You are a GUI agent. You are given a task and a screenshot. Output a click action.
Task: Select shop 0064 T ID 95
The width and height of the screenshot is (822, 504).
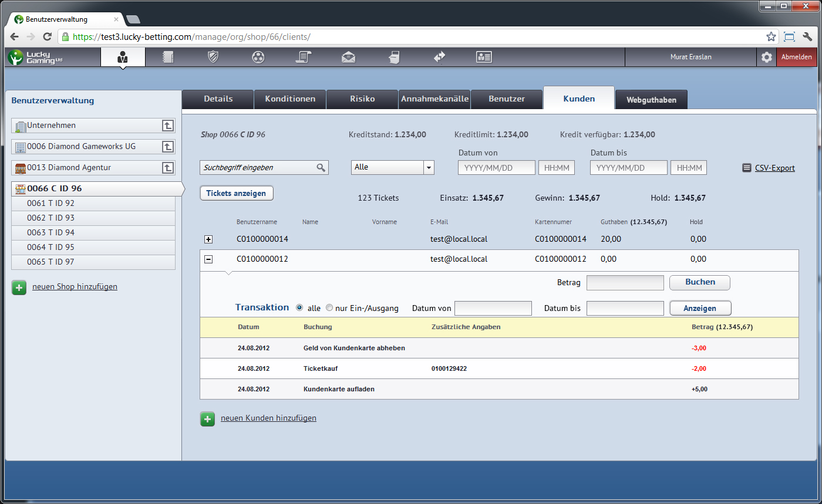click(93, 248)
